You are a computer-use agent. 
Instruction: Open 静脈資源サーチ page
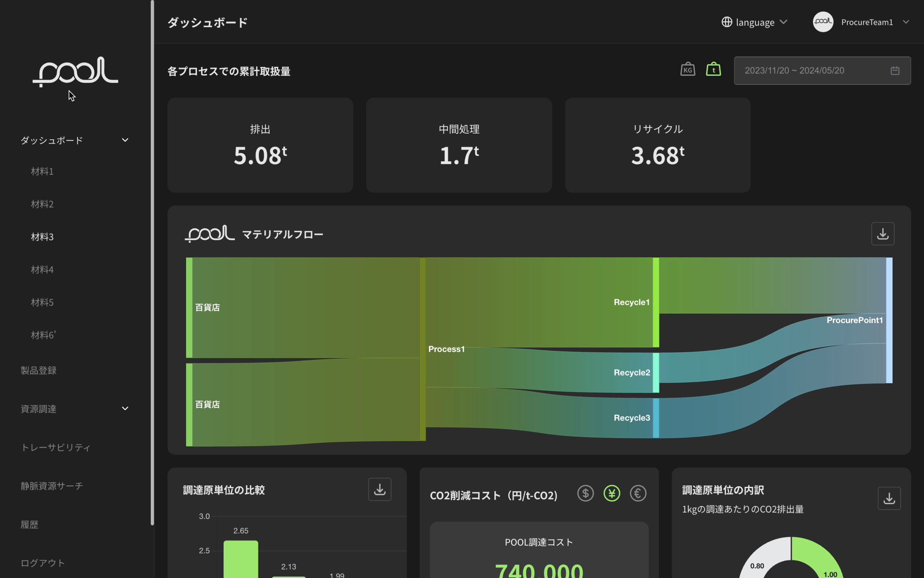[52, 486]
